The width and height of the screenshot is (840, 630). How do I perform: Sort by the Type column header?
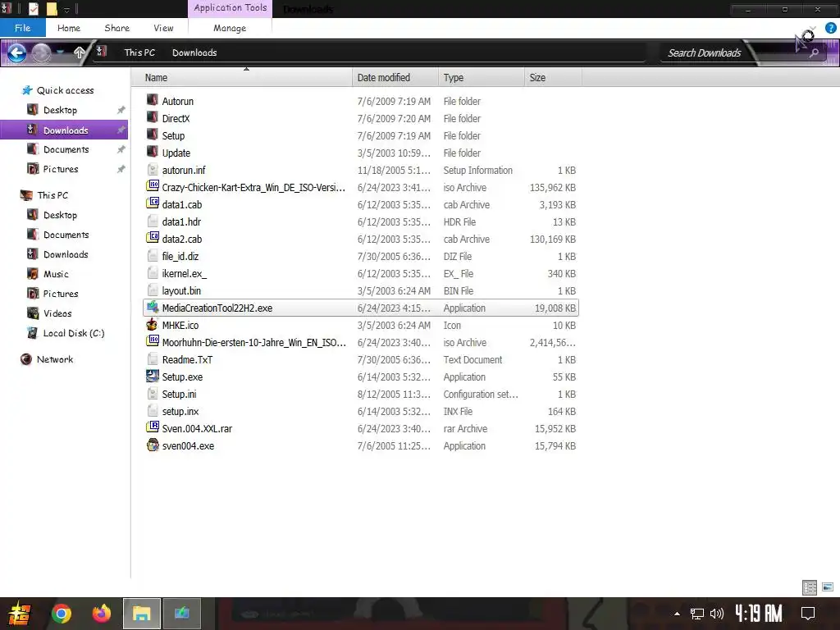coord(481,78)
